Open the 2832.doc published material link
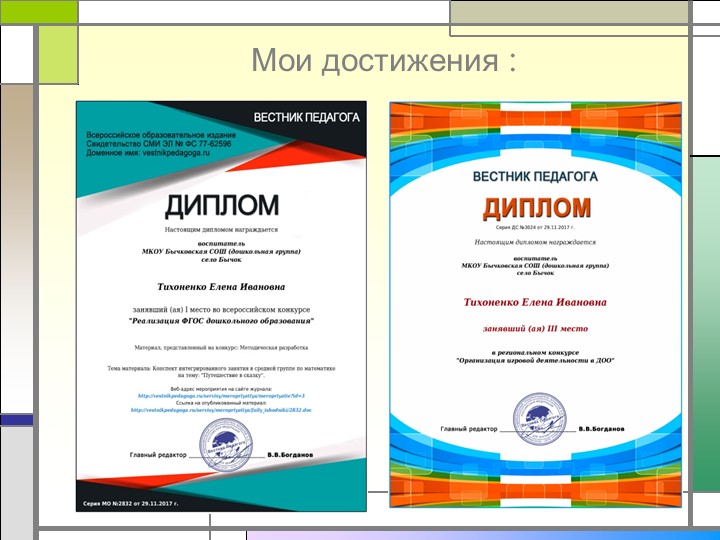The height and width of the screenshot is (540, 720). pos(221,410)
